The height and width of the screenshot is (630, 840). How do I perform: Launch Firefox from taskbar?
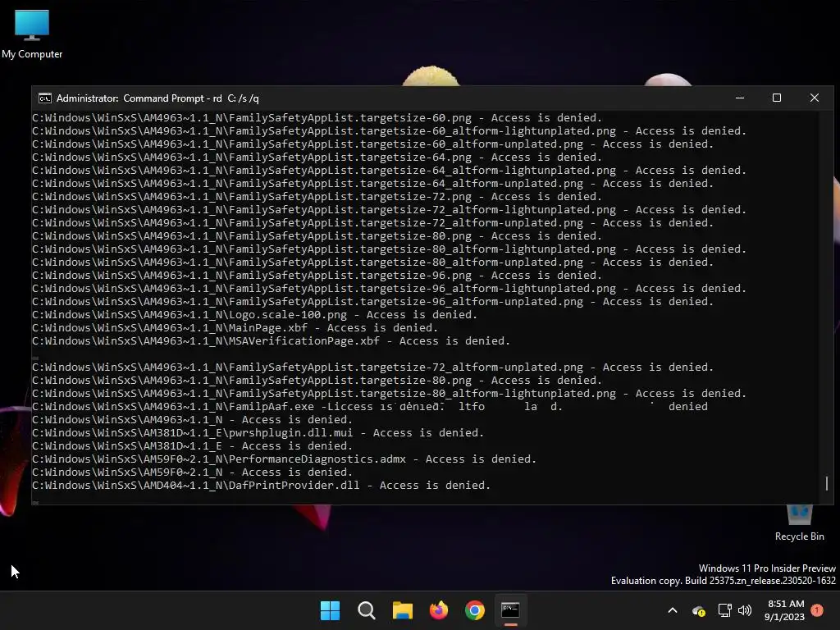point(439,610)
